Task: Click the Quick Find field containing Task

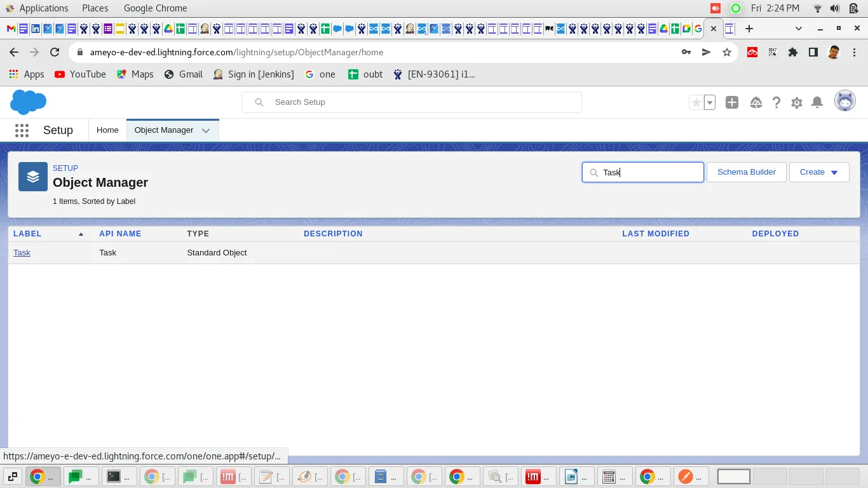Action: tap(643, 172)
